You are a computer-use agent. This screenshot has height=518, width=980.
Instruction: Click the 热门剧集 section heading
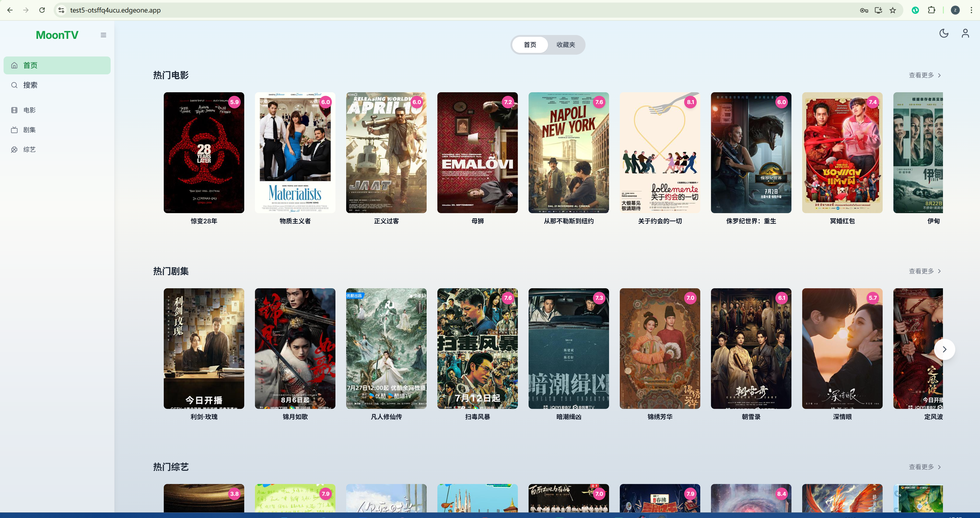pyautogui.click(x=171, y=271)
